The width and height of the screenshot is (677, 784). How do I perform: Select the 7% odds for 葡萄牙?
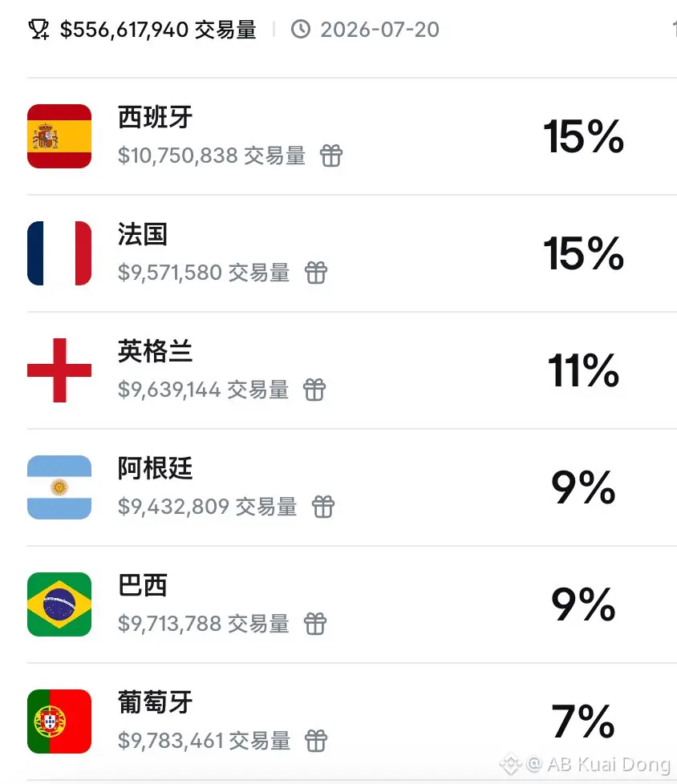pyautogui.click(x=583, y=722)
